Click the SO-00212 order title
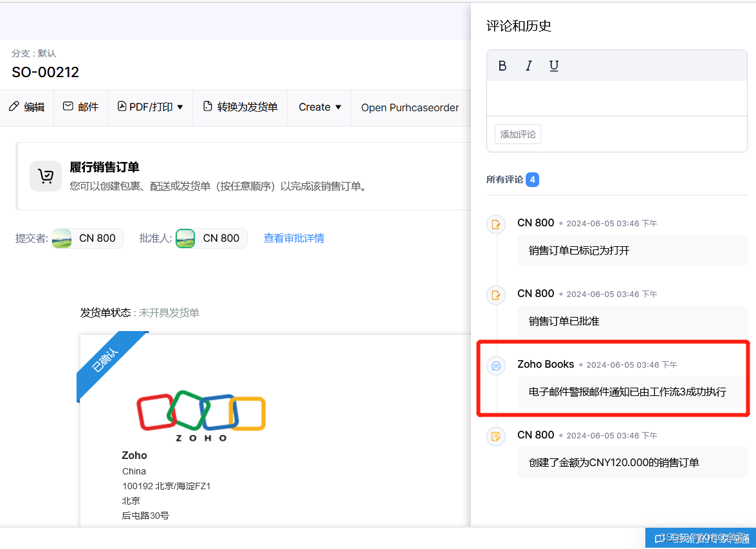756x549 pixels. point(45,72)
